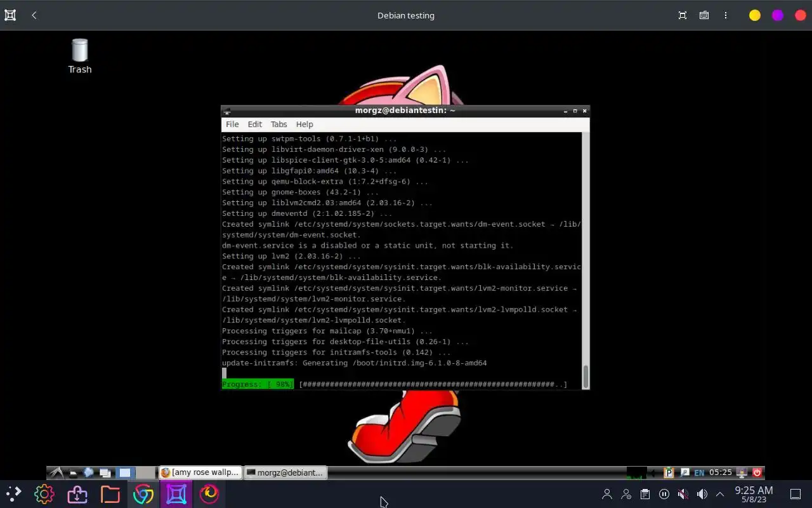
Task: Click the yellow minimize window button
Action: (755, 15)
